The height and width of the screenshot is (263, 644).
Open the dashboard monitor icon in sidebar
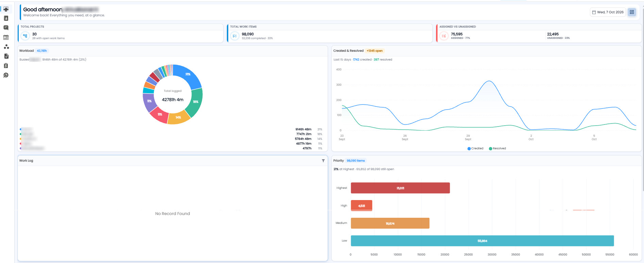(6, 9)
